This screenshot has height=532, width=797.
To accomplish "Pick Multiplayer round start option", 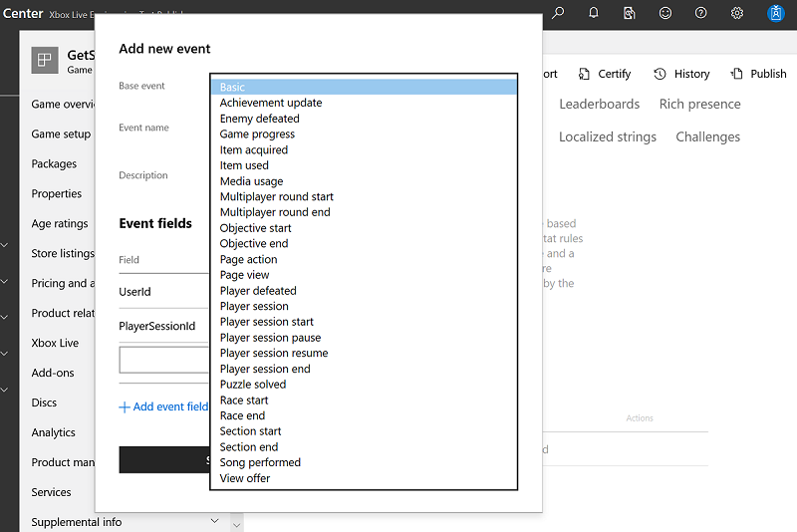I will tap(364, 196).
